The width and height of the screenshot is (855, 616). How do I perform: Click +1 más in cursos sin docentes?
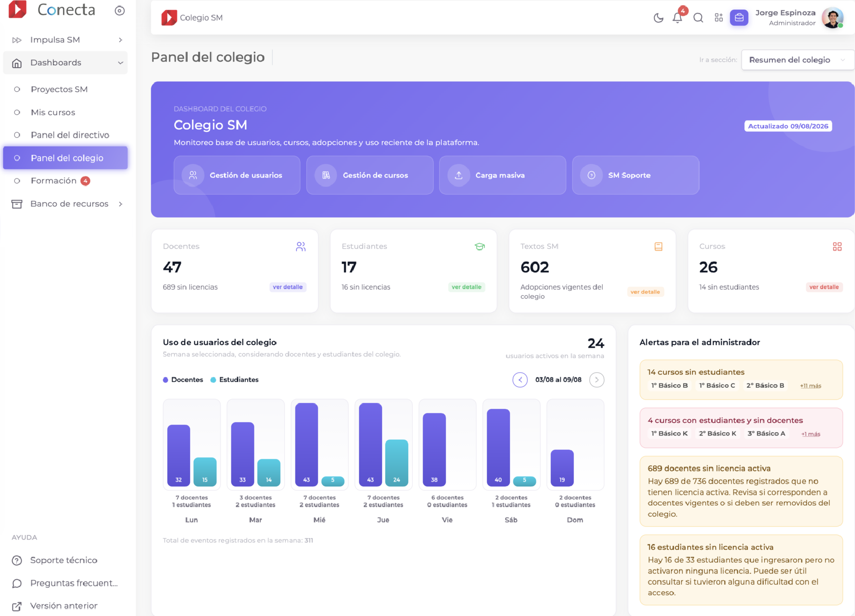pos(811,434)
